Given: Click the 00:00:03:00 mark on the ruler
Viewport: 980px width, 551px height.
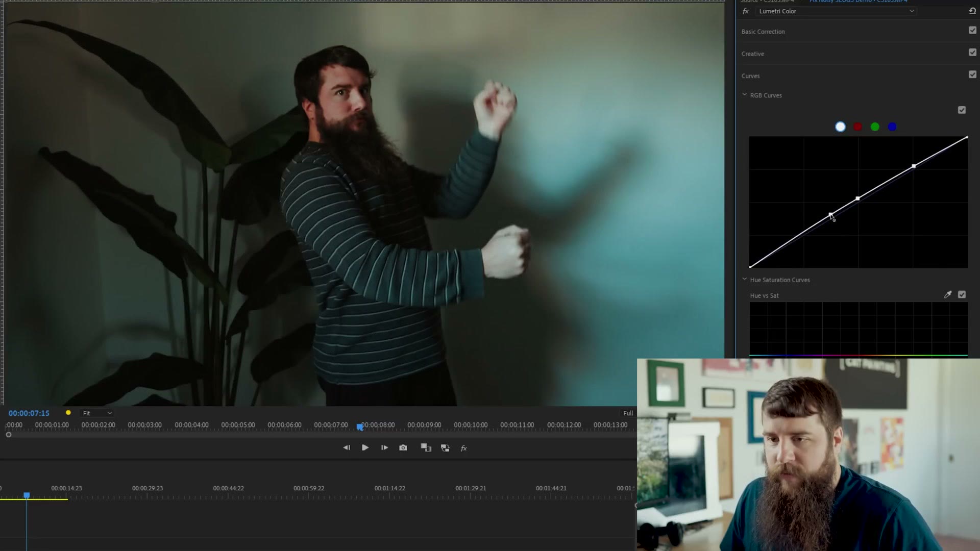Looking at the screenshot, I should click(x=145, y=425).
